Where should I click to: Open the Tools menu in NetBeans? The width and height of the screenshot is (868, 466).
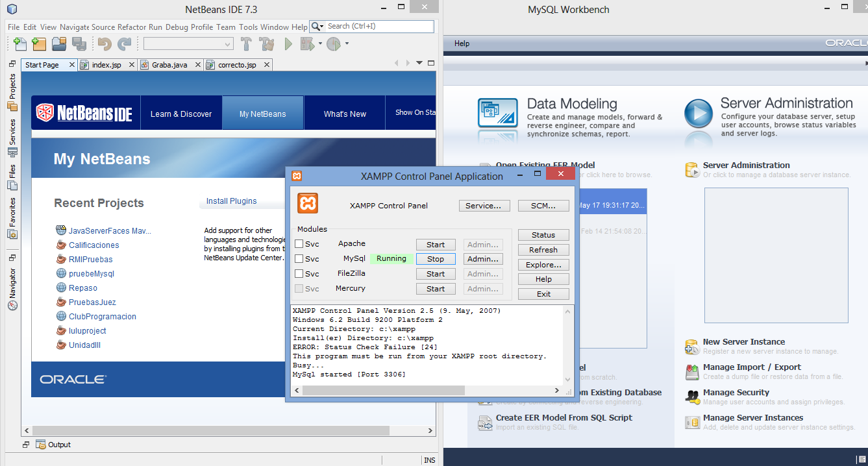point(248,27)
